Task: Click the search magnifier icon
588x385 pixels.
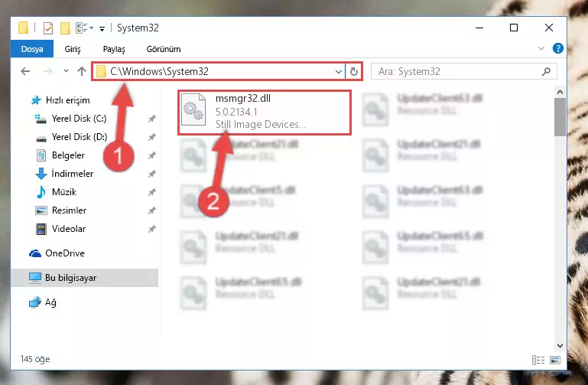Action: 547,71
